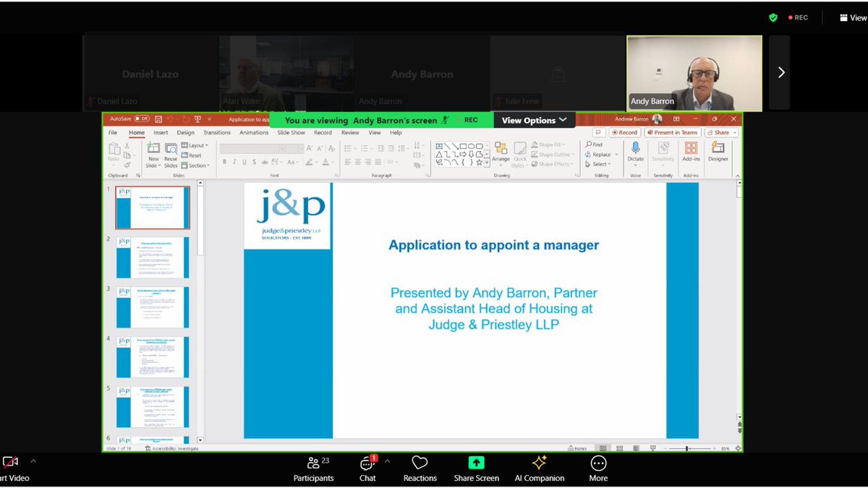The image size is (868, 488).
Task: Switch to the Design ribbon tab
Action: point(185,133)
